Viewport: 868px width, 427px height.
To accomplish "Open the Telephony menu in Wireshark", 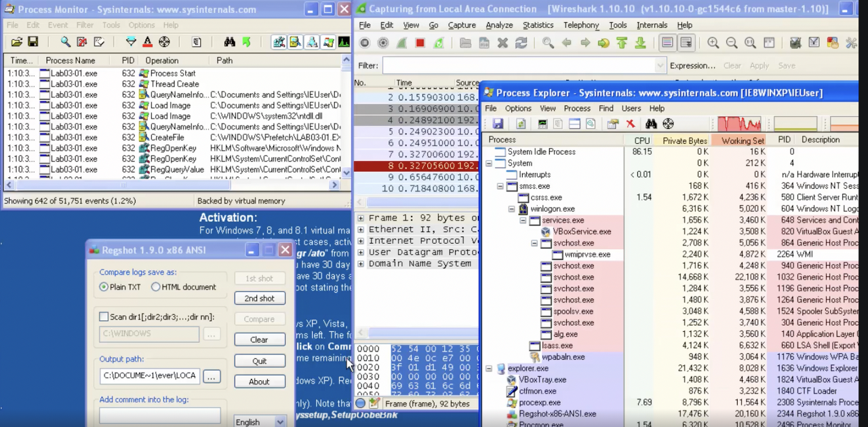I will click(581, 25).
